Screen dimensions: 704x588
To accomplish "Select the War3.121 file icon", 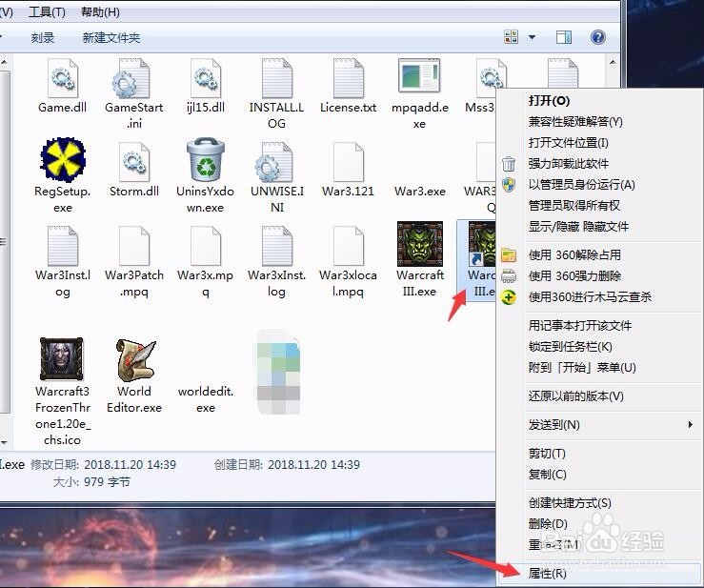I will (x=348, y=162).
